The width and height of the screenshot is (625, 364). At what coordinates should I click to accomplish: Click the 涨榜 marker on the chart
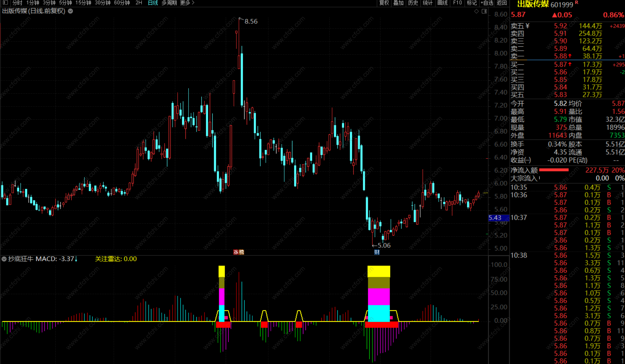[239, 252]
